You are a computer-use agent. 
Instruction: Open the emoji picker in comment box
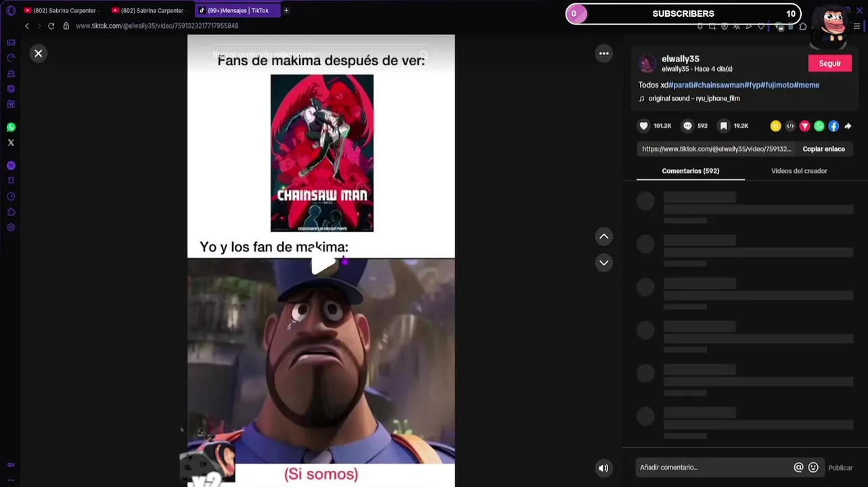point(813,467)
